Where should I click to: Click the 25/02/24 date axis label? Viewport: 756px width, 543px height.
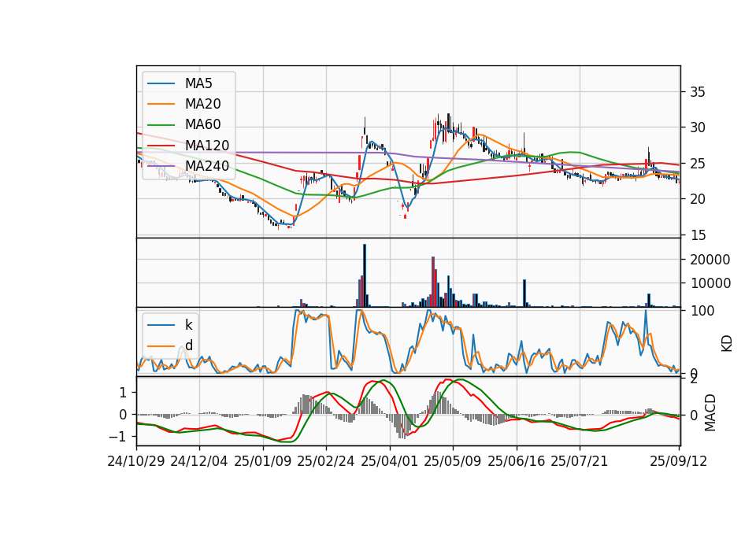pos(326,461)
